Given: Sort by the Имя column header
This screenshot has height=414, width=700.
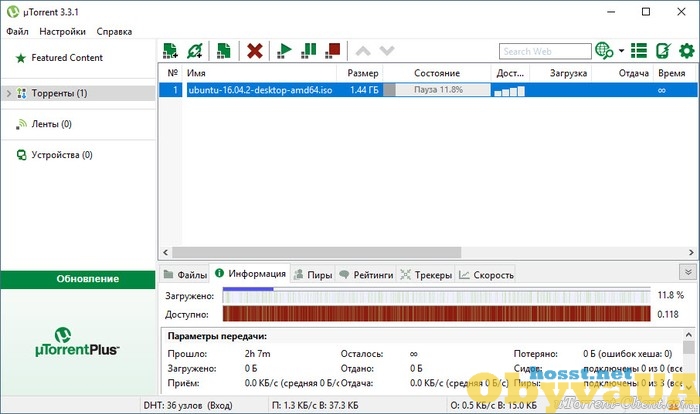Looking at the screenshot, I should (x=259, y=73).
